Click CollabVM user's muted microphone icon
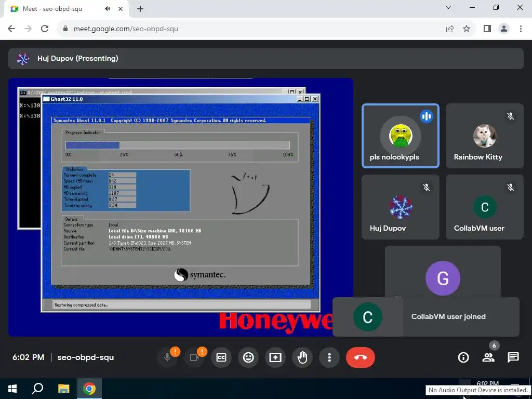The image size is (532, 399). tap(511, 187)
